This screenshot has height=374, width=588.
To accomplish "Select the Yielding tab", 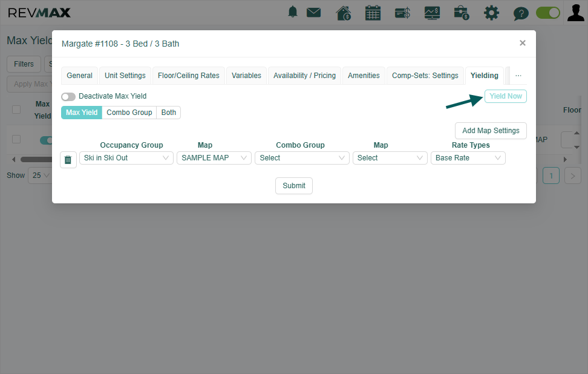I will click(485, 76).
